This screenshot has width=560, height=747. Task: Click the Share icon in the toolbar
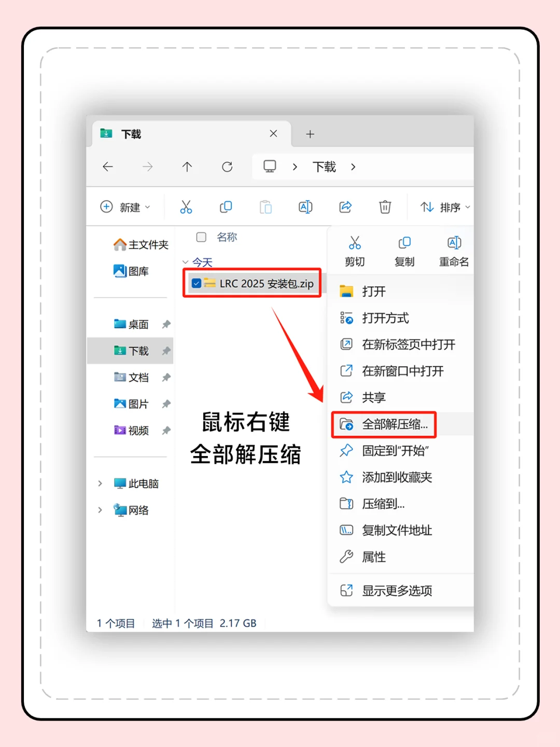point(345,206)
